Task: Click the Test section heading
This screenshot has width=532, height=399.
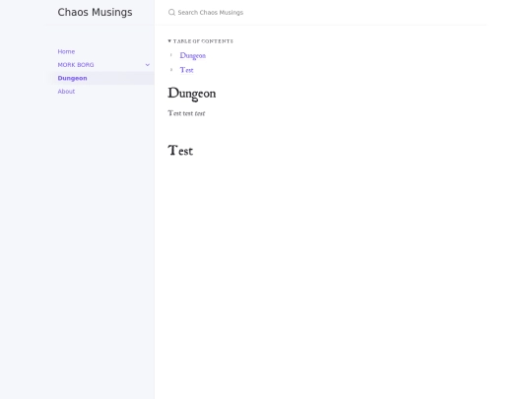Action: 180,151
